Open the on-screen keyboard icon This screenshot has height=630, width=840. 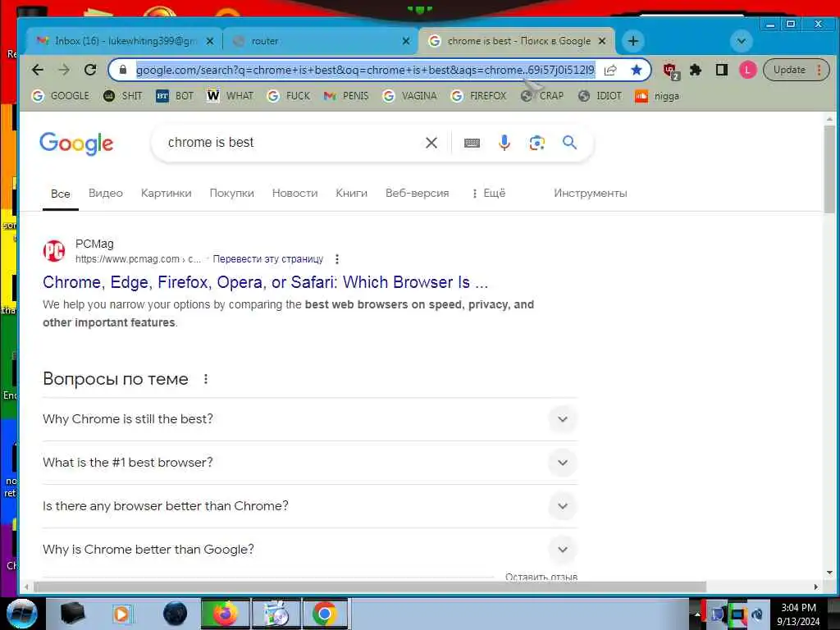click(x=472, y=143)
